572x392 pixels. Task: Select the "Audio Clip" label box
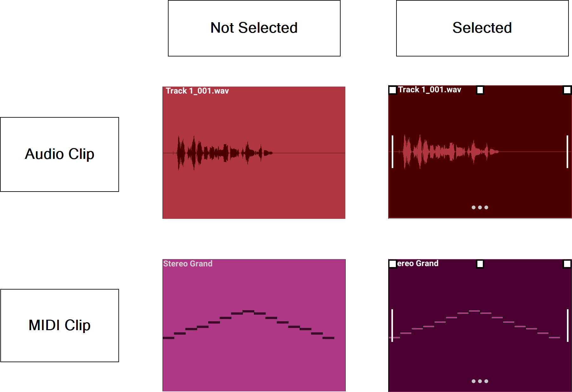[60, 154]
